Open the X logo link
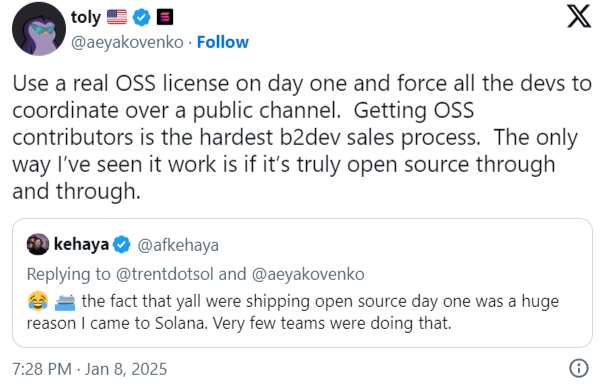 (579, 17)
